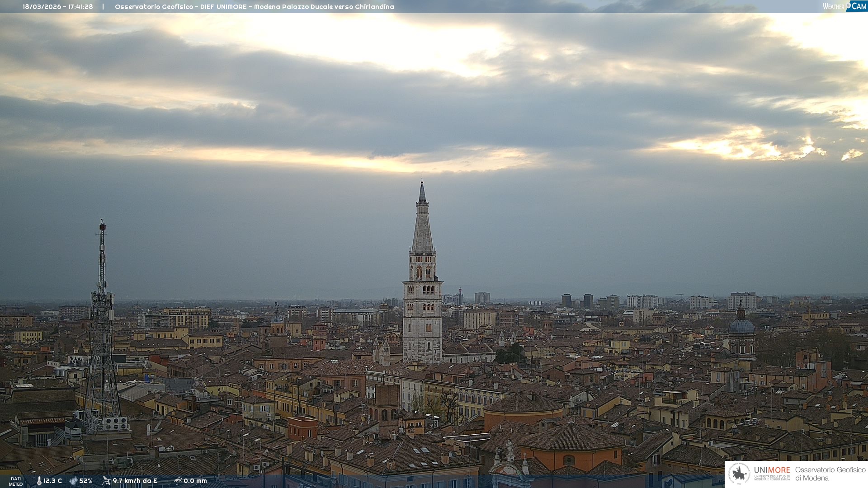Click the 9.7 km/h da E wind reading
868x488 pixels.
(x=135, y=481)
